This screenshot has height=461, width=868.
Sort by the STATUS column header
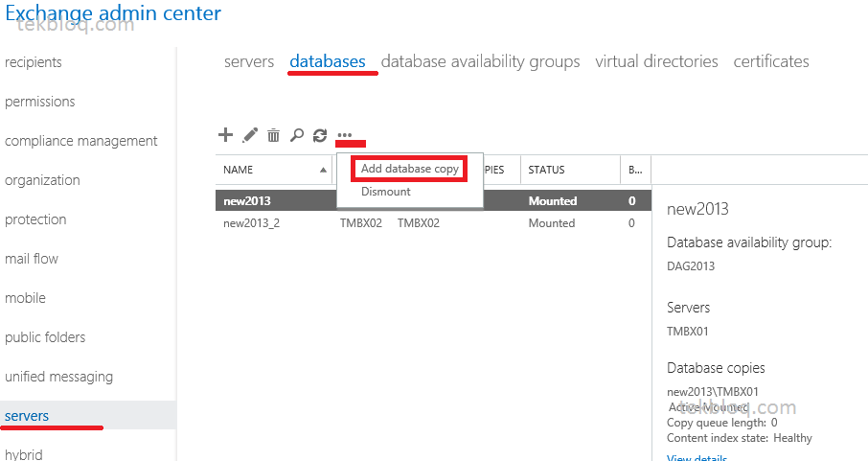tap(570, 170)
